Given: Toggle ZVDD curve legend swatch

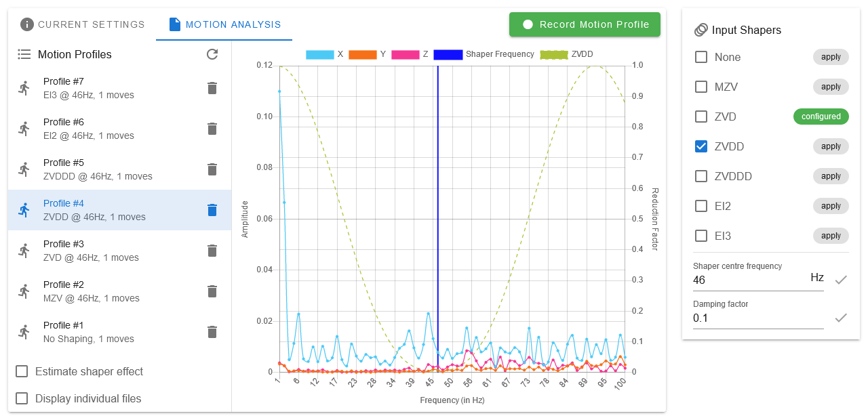Looking at the screenshot, I should click(554, 54).
